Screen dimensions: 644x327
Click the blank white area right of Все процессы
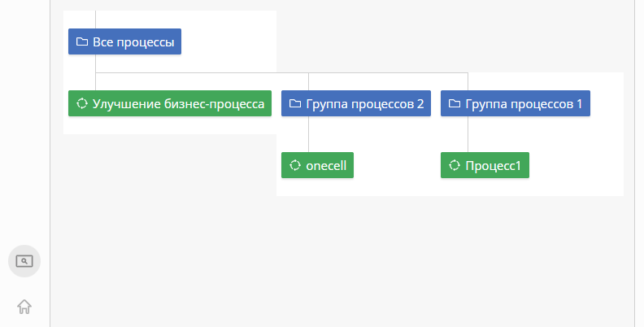click(x=228, y=41)
